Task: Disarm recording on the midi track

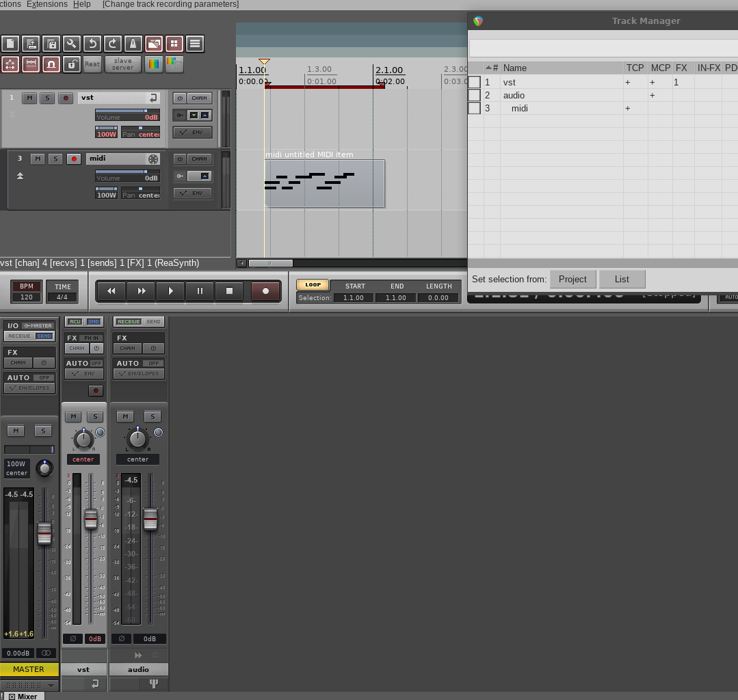Action: point(74,159)
